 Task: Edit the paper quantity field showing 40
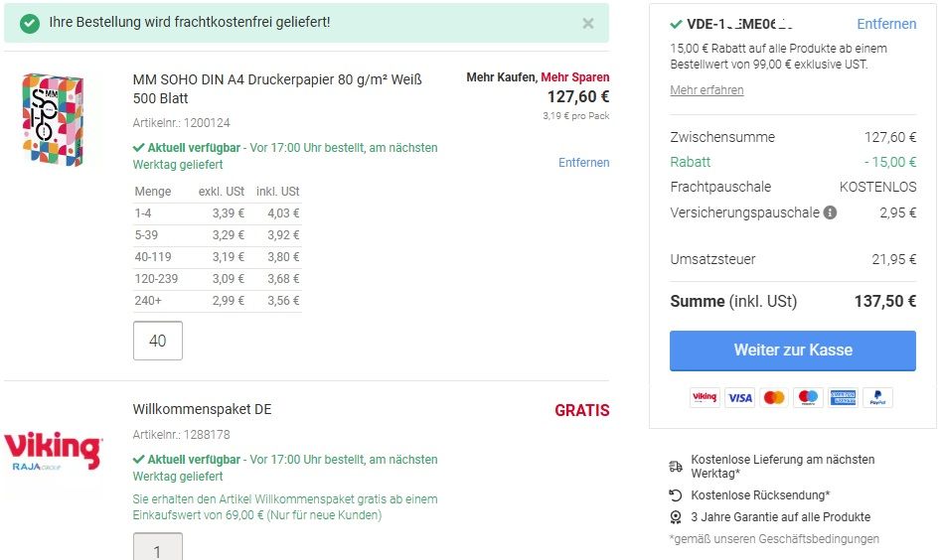coord(158,341)
